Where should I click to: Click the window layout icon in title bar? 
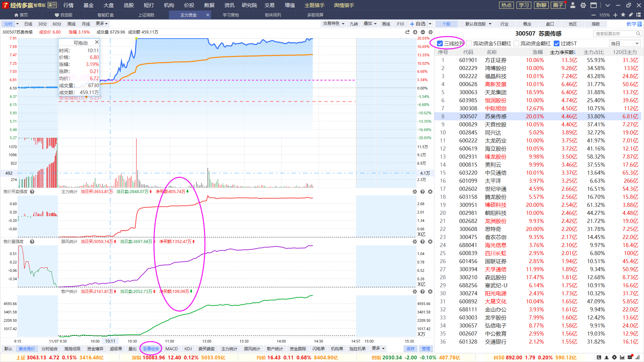click(x=594, y=5)
